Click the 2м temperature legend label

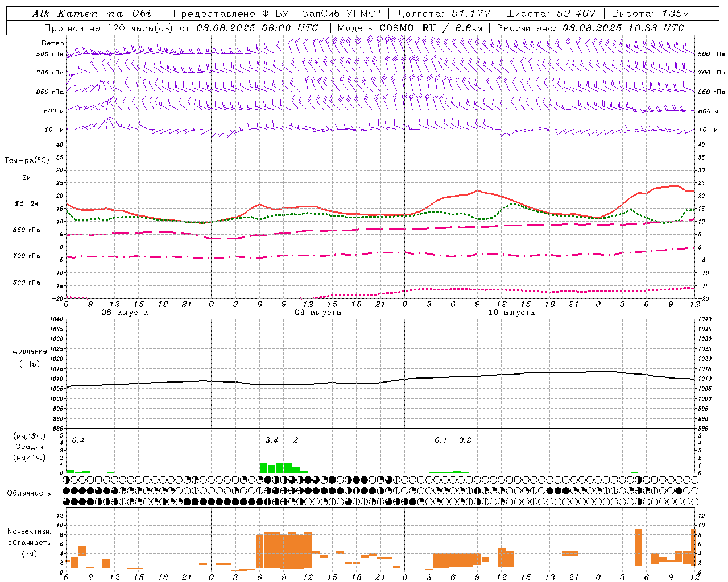click(x=27, y=177)
